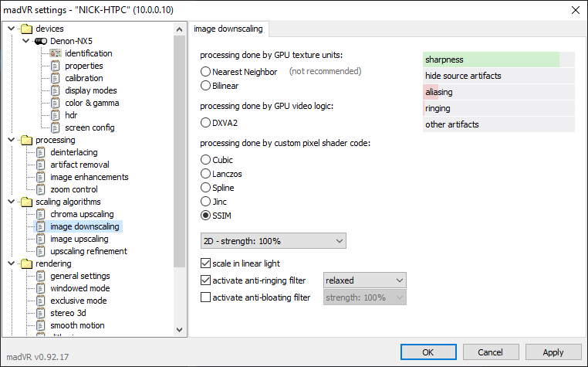Select the Lanczos radio button
The width and height of the screenshot is (588, 367).
pos(206,174)
